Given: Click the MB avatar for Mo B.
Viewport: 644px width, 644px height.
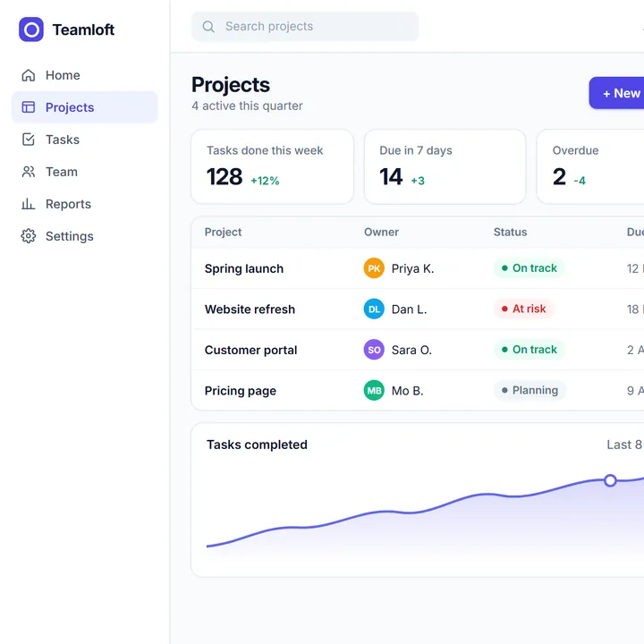Looking at the screenshot, I should coord(374,390).
